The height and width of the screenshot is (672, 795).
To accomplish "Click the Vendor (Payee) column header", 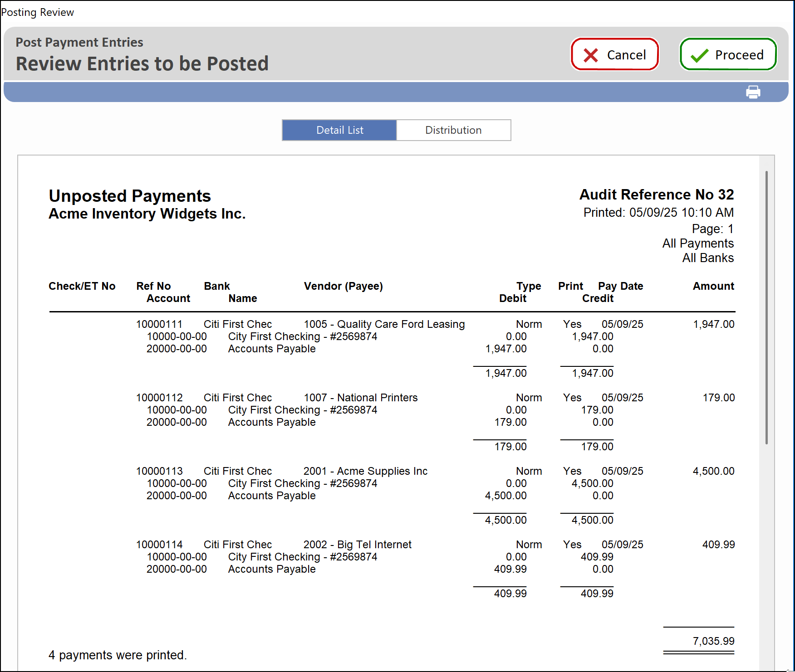I will (x=344, y=286).
